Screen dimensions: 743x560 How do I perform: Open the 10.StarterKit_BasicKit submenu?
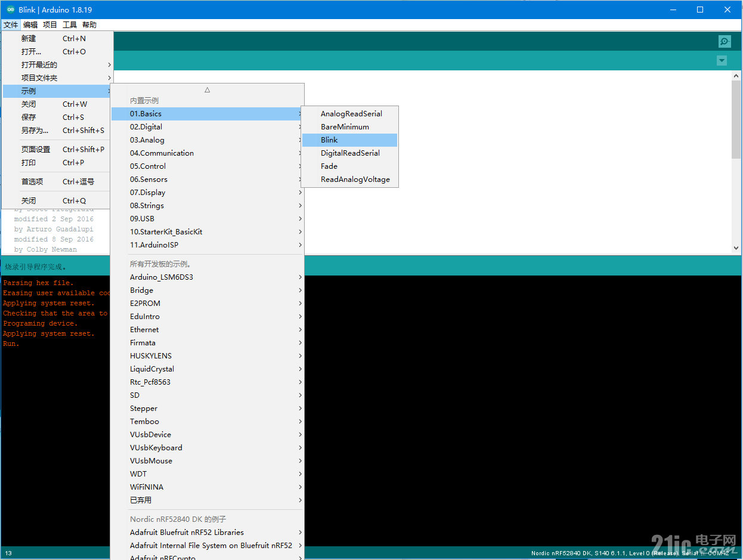[x=208, y=231]
